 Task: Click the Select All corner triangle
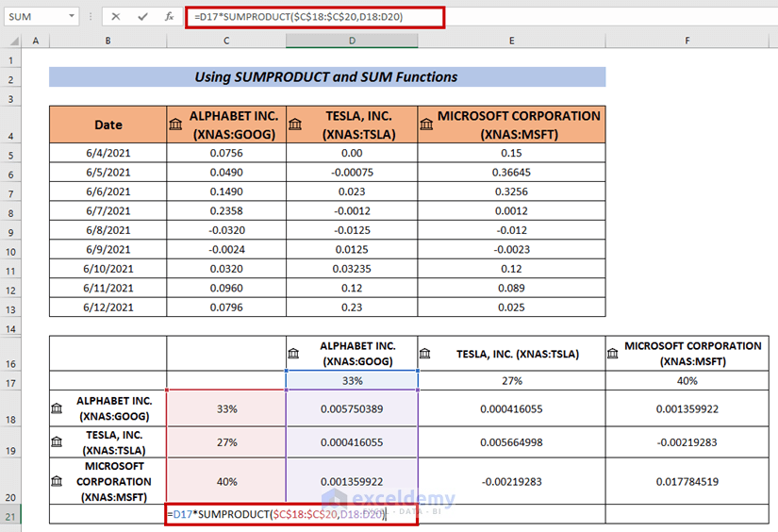[14, 42]
